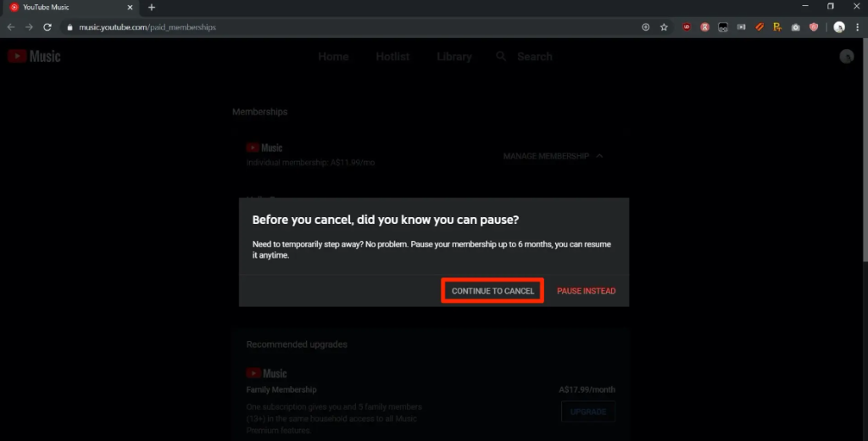Click 'Individual membership: A$11.99/mo' text
Viewport: 868px width, 441px height.
[x=310, y=163]
